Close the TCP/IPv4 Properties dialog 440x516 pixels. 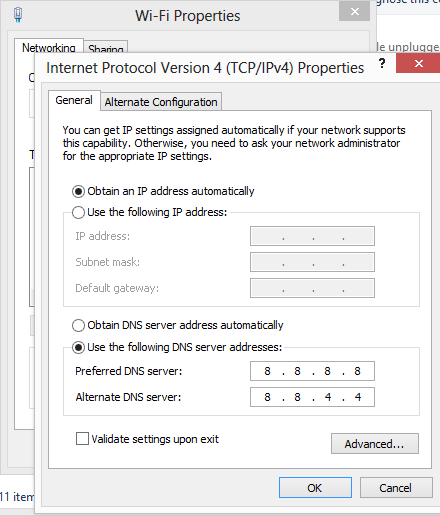pos(418,63)
